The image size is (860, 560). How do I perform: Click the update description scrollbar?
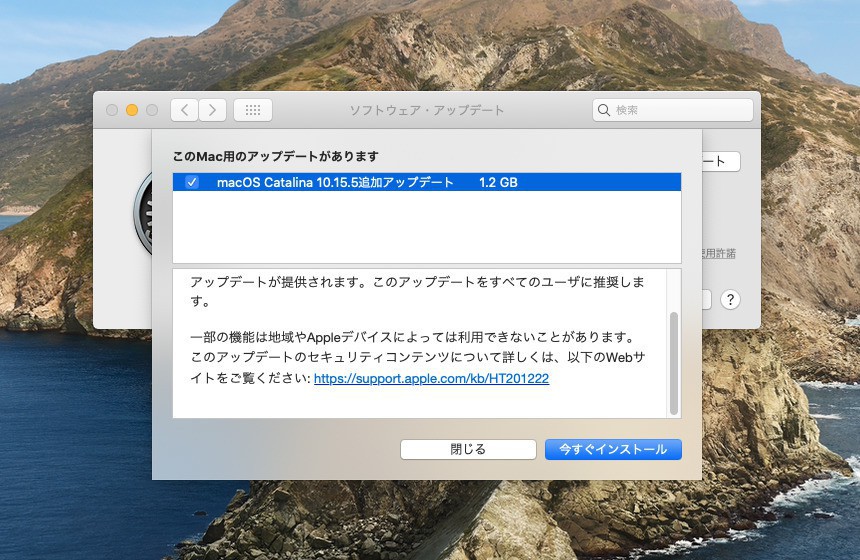click(674, 363)
